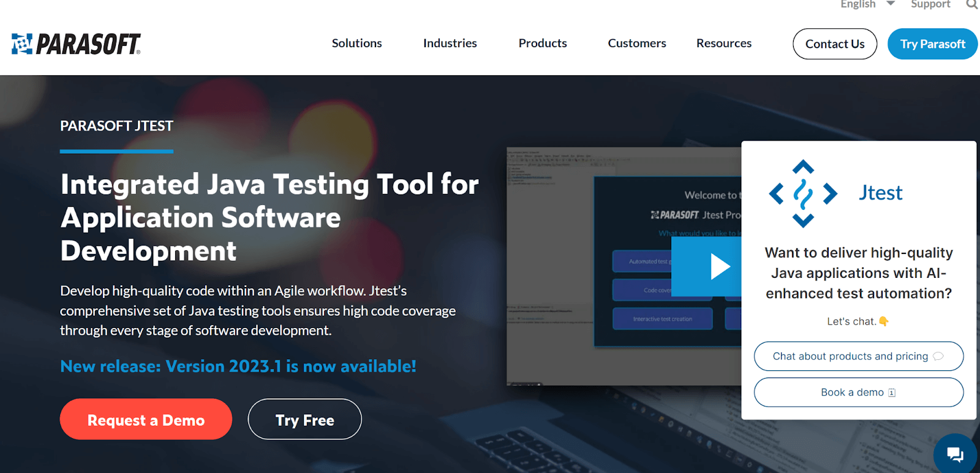
Task: Select the English language option
Action: coord(858,4)
